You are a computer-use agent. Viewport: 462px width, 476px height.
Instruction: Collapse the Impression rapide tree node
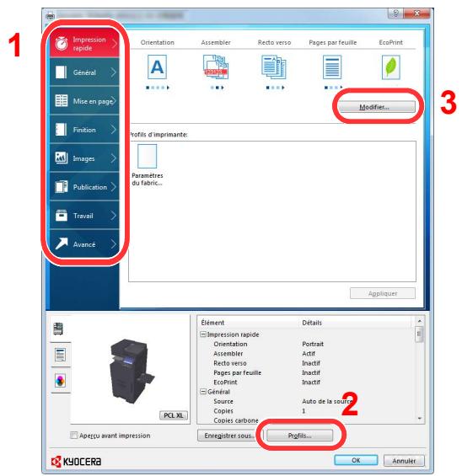(203, 334)
